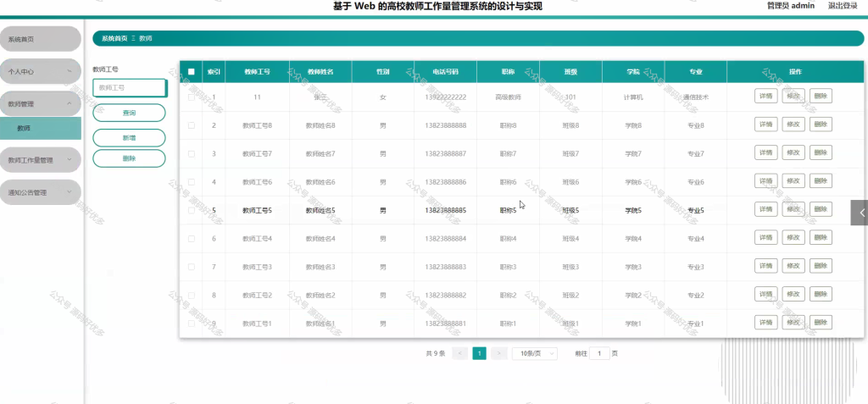868x404 pixels.
Task: Go to previous page arrow
Action: click(x=460, y=354)
